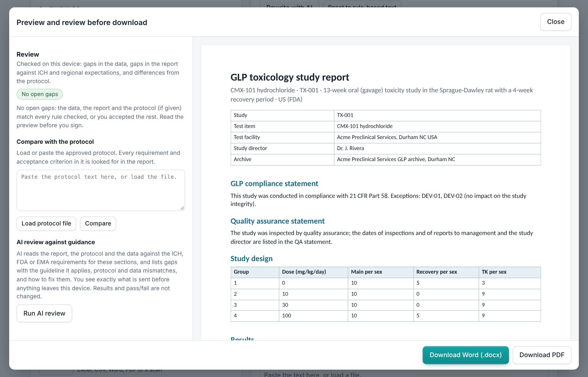588x377 pixels.
Task: Click the 'Archive' label cell
Action: (x=282, y=160)
